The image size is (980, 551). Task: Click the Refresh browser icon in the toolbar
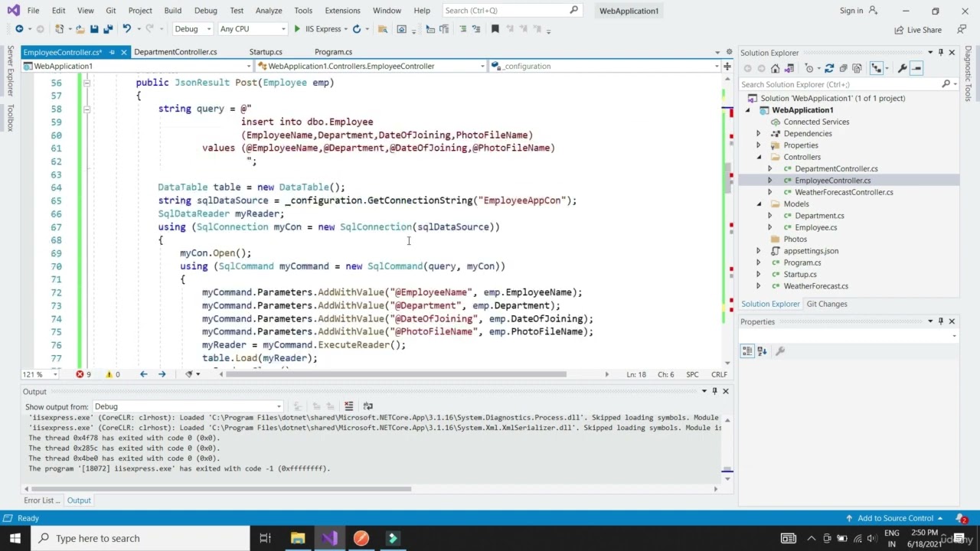(x=357, y=29)
